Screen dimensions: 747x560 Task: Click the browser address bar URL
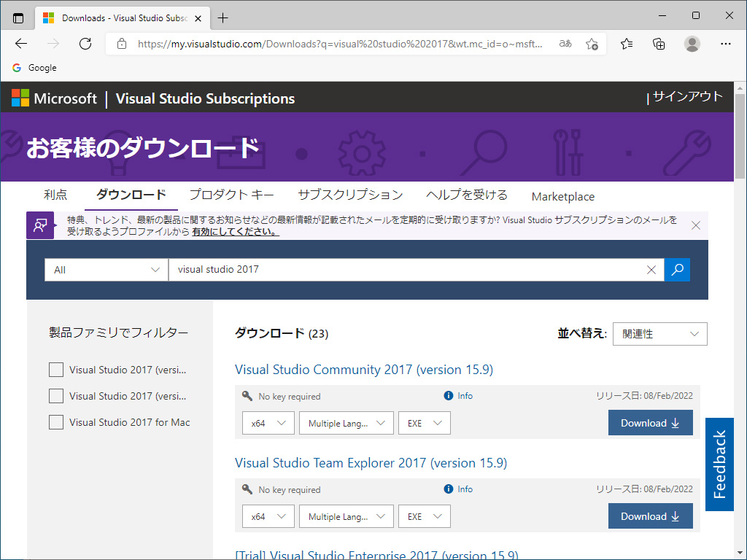coord(340,44)
